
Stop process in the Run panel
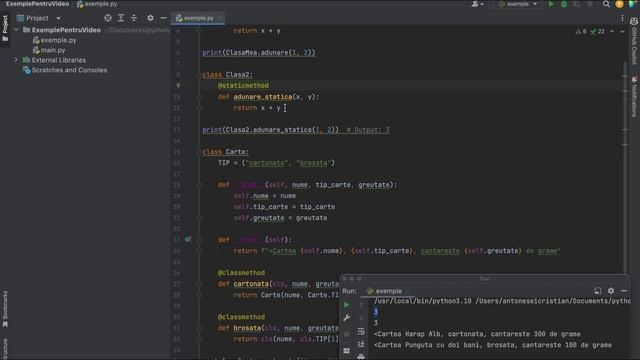click(347, 334)
